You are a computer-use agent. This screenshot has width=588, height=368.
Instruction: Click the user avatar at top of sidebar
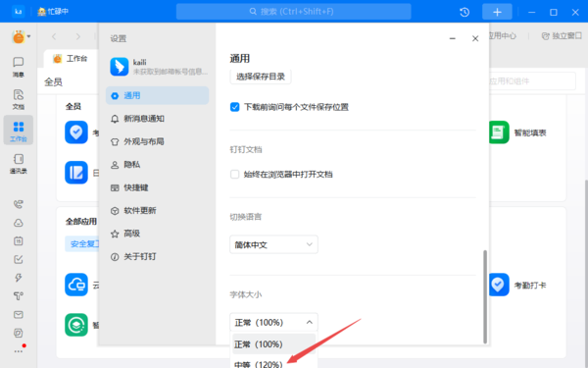pyautogui.click(x=19, y=37)
